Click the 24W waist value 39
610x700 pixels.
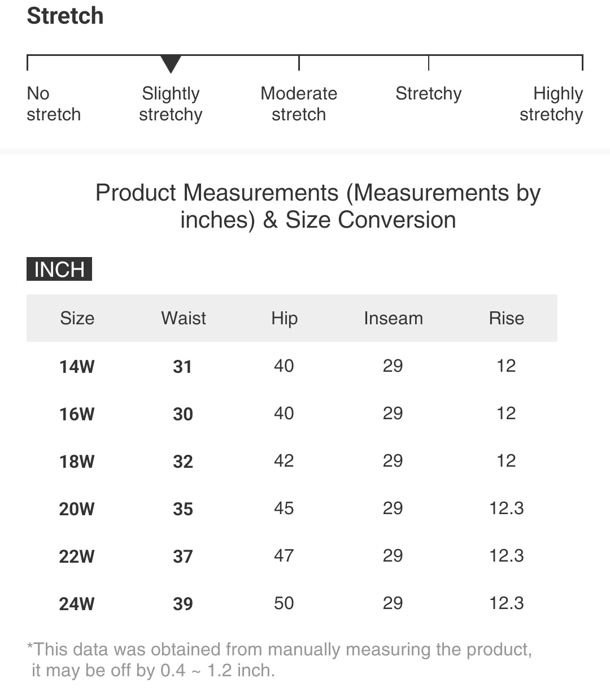pyautogui.click(x=183, y=604)
